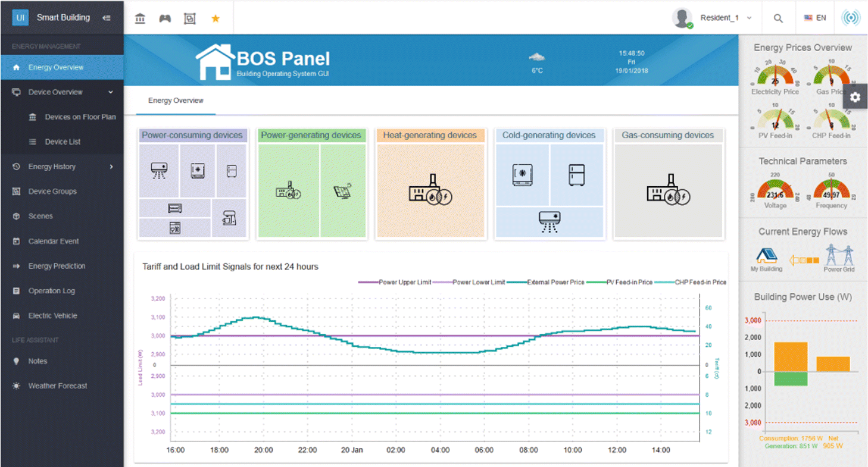868x467 pixels.
Task: Toggle CHP Feed-in Price legend series
Action: 690,282
